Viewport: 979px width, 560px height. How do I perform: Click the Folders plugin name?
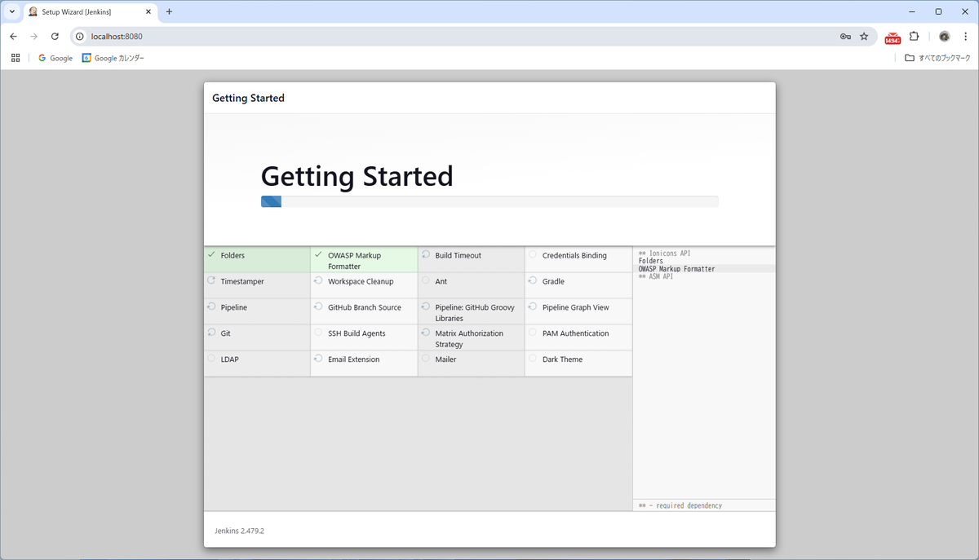pos(233,255)
